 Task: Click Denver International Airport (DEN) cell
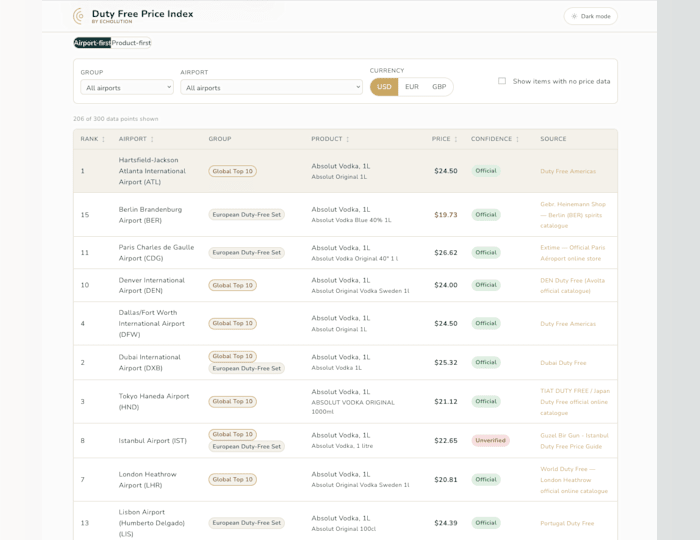click(151, 285)
